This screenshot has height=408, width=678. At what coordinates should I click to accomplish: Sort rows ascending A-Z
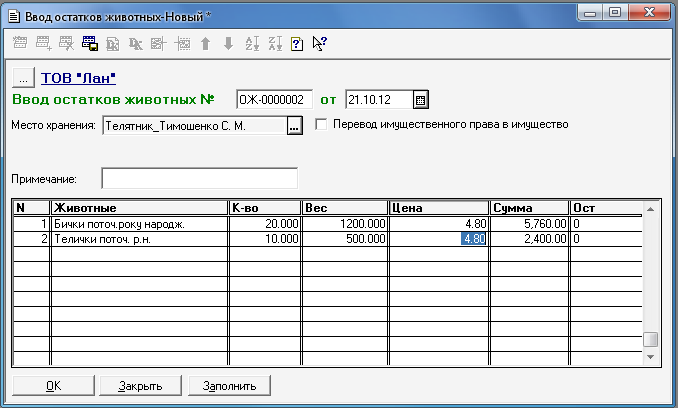pos(252,44)
